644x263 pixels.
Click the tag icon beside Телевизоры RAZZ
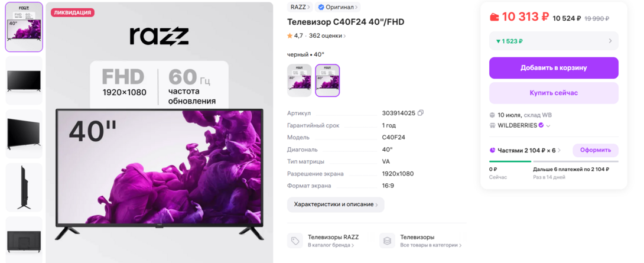294,241
